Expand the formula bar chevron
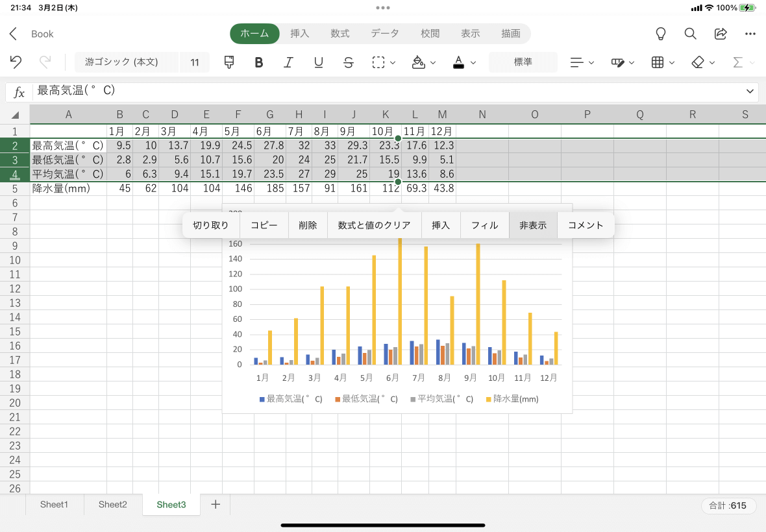 tap(750, 91)
